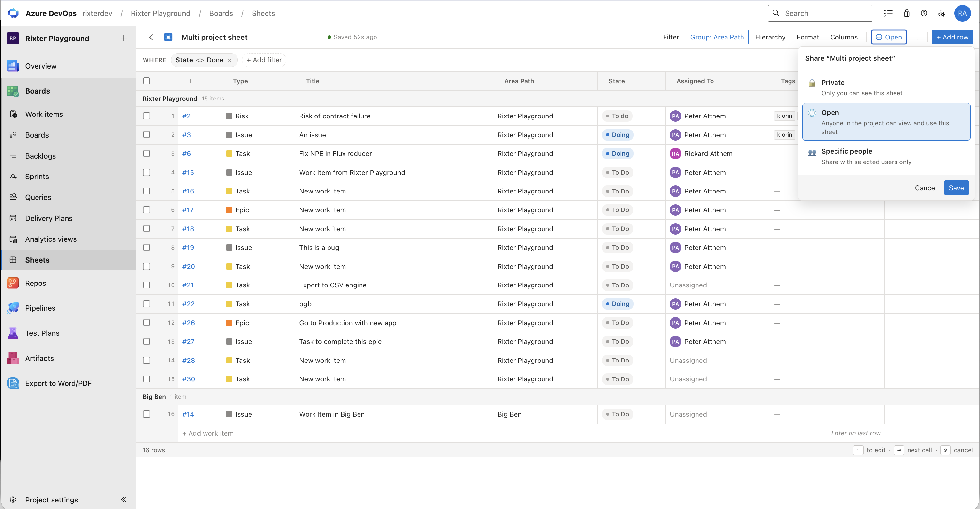Click Cancel in the share dialog
Viewport: 980px width, 509px height.
tap(926, 188)
